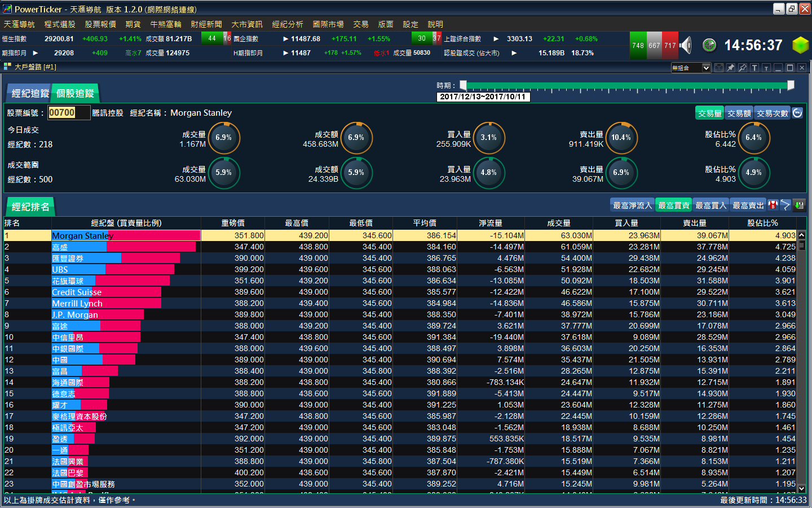The height and width of the screenshot is (508, 812).
Task: Click the 748 green advancers bar
Action: point(638,46)
